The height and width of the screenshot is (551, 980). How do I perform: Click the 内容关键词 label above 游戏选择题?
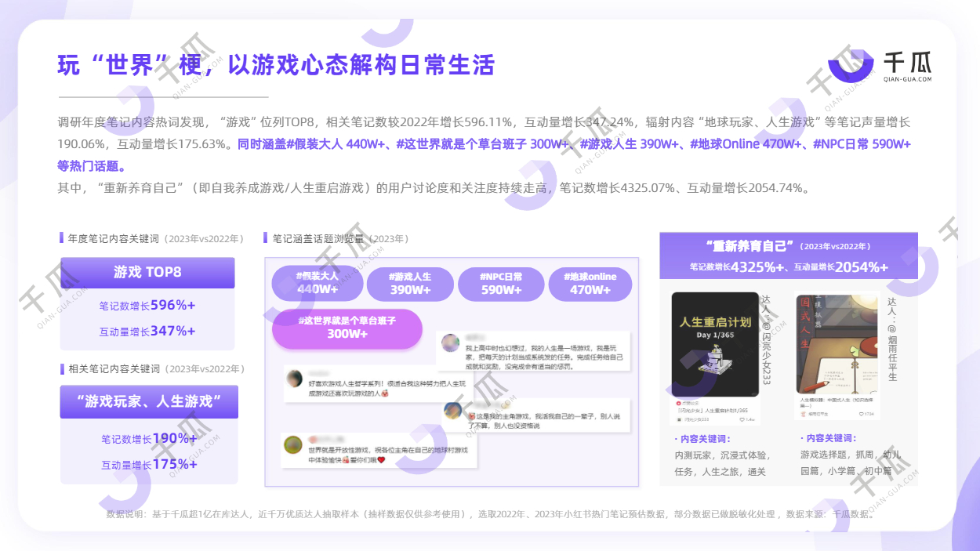pyautogui.click(x=829, y=438)
